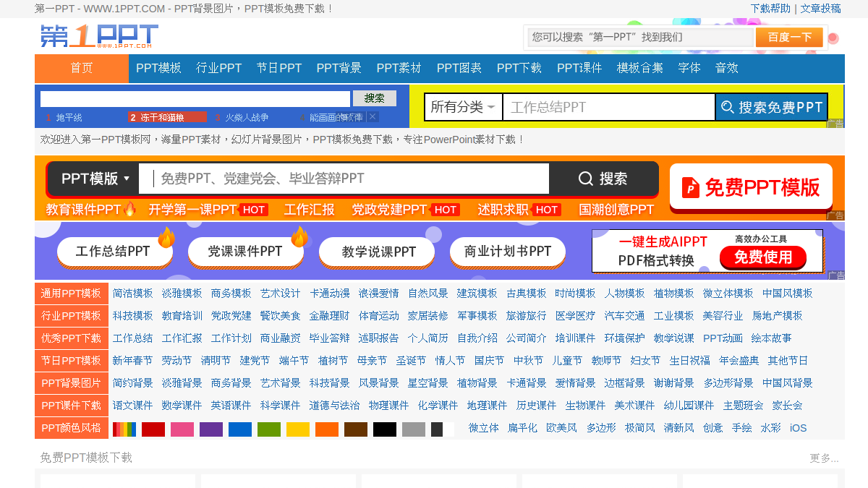
Task: Open iOS style link
Action: pos(799,428)
